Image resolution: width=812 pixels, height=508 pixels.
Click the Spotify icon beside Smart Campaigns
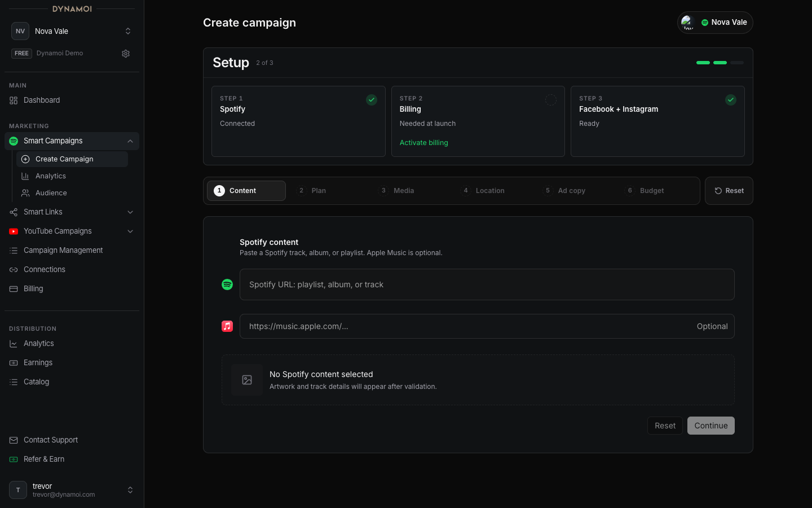(x=14, y=141)
